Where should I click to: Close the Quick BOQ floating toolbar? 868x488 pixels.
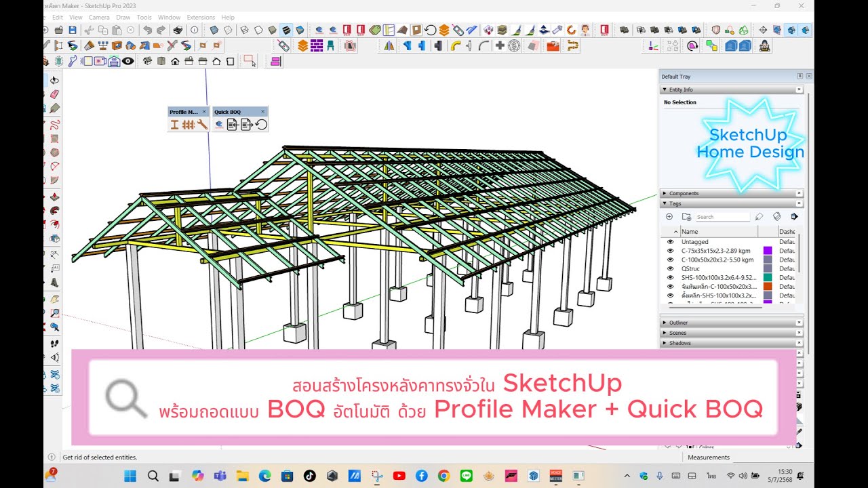pos(263,112)
